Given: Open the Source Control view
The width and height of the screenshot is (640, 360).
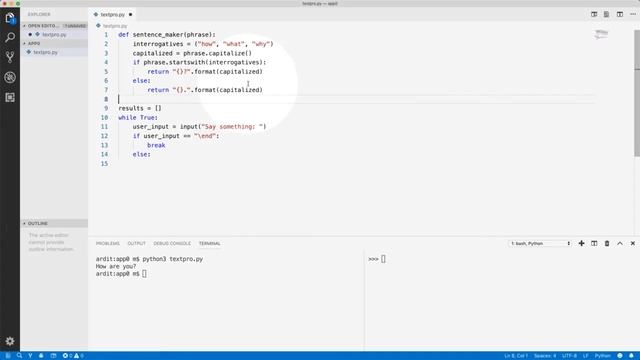Looking at the screenshot, I should click(10, 57).
